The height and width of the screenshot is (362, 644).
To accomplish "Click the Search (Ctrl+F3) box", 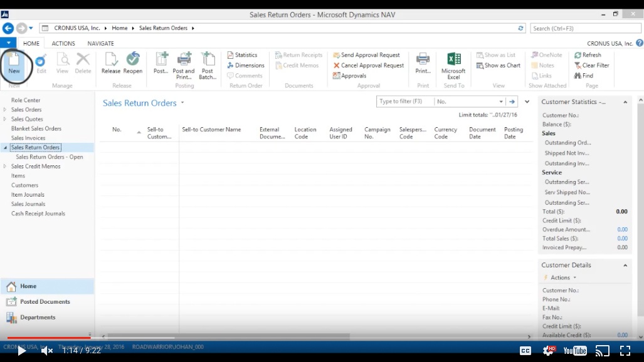I will coord(585,28).
